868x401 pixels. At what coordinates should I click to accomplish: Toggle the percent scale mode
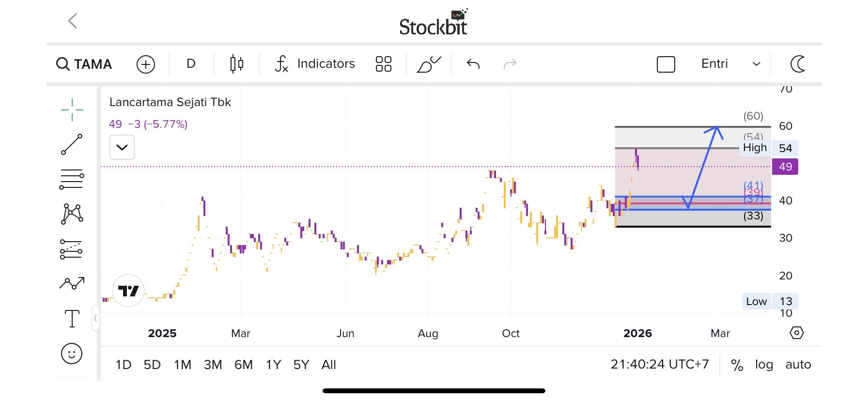click(x=737, y=365)
